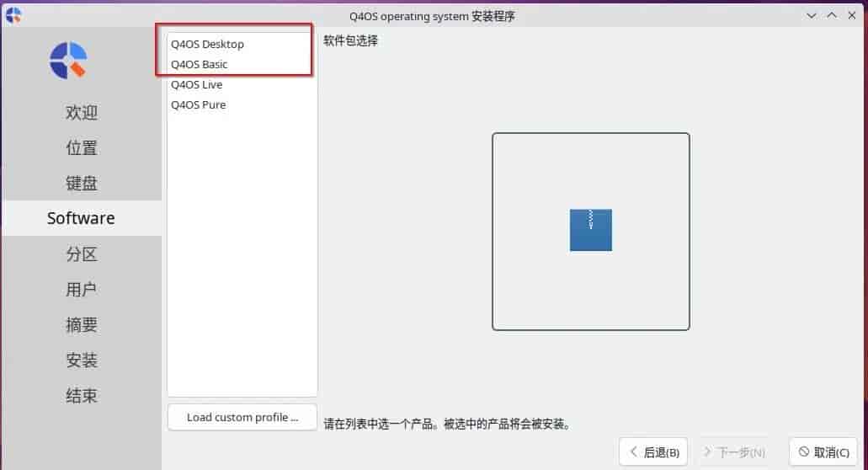Select the Software step in sidebar
Image resolution: width=868 pixels, height=470 pixels.
click(82, 218)
